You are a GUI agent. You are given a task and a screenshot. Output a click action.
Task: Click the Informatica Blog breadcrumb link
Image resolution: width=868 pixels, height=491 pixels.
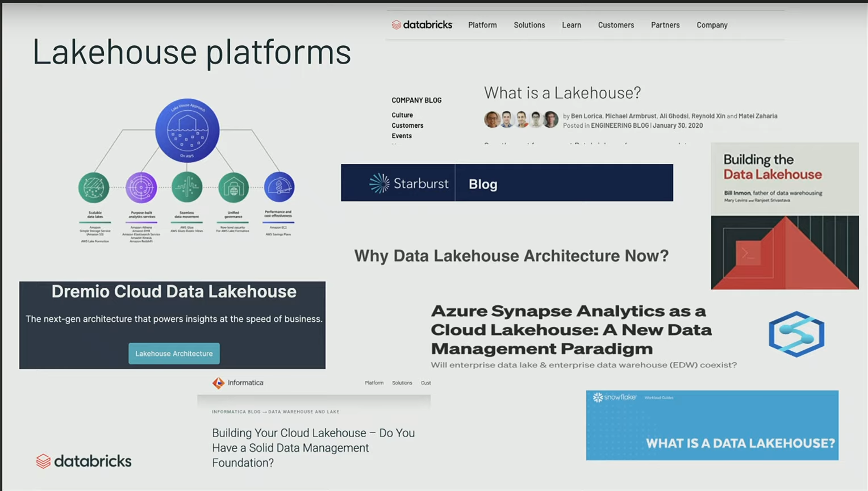pos(236,412)
